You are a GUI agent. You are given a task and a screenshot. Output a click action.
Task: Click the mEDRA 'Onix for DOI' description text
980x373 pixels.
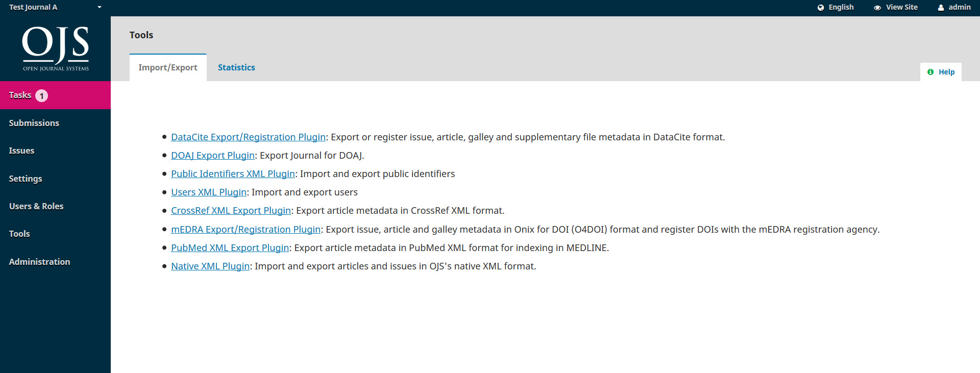[x=603, y=229]
